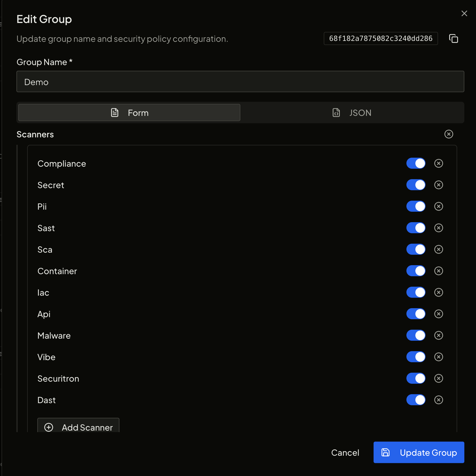
Task: Remove the Malware scanner
Action: [438, 335]
